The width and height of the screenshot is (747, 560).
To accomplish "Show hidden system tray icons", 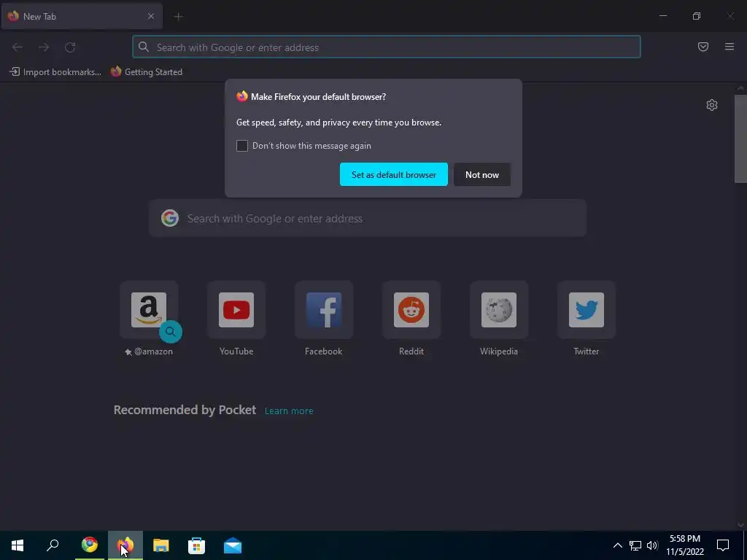I will [x=617, y=545].
